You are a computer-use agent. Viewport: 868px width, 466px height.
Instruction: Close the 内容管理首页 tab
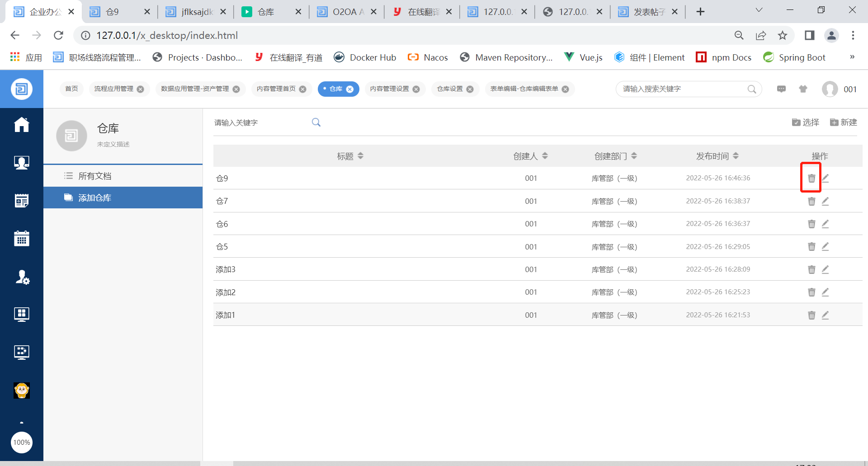(303, 89)
